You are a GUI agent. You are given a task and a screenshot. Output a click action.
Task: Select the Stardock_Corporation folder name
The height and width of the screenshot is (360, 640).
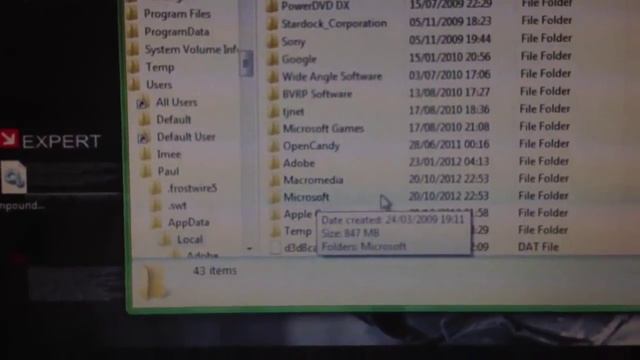point(334,24)
